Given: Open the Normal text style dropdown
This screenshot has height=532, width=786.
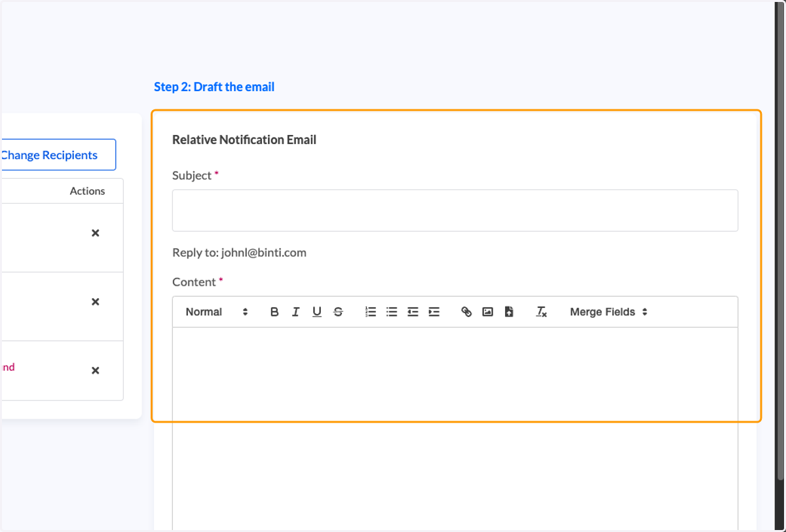Looking at the screenshot, I should tap(217, 312).
